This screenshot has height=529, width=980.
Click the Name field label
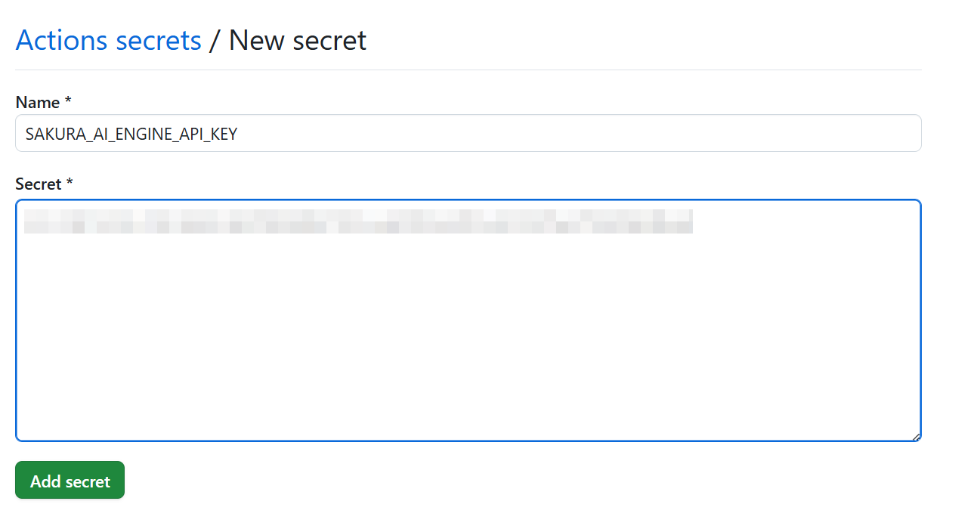coord(36,102)
